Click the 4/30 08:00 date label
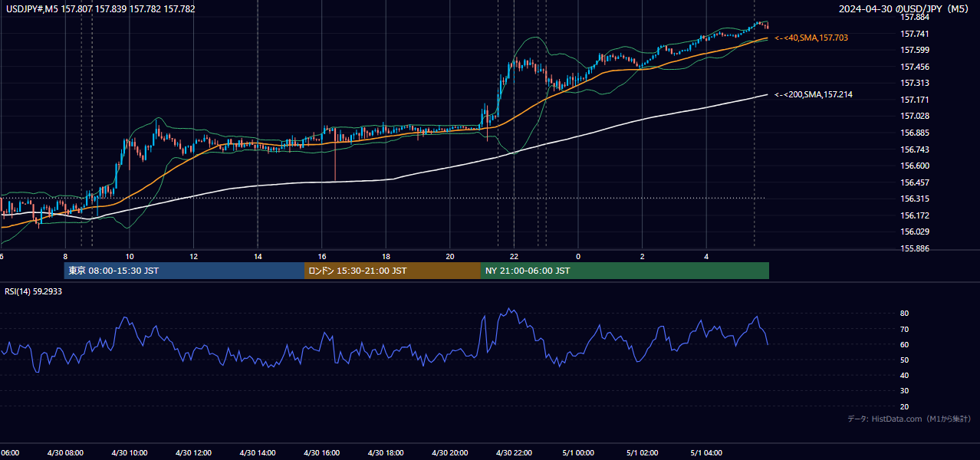This screenshot has width=980, height=460. (65, 453)
